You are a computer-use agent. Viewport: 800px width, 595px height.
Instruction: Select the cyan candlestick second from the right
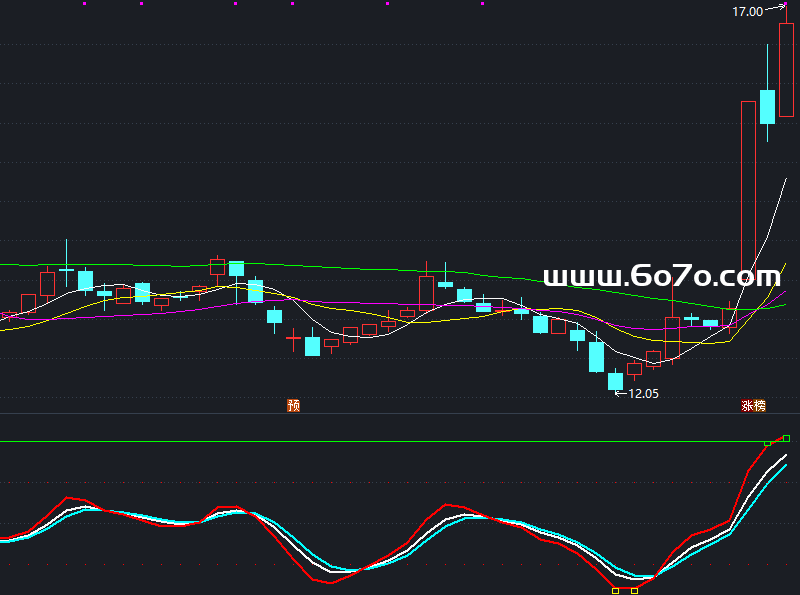tap(768, 106)
